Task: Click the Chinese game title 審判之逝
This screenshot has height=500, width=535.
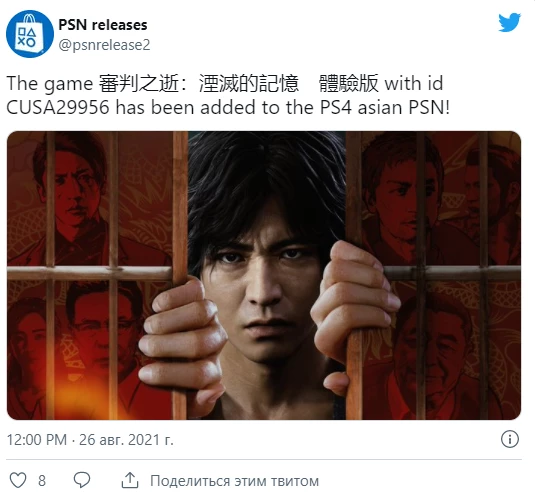Action: click(139, 84)
